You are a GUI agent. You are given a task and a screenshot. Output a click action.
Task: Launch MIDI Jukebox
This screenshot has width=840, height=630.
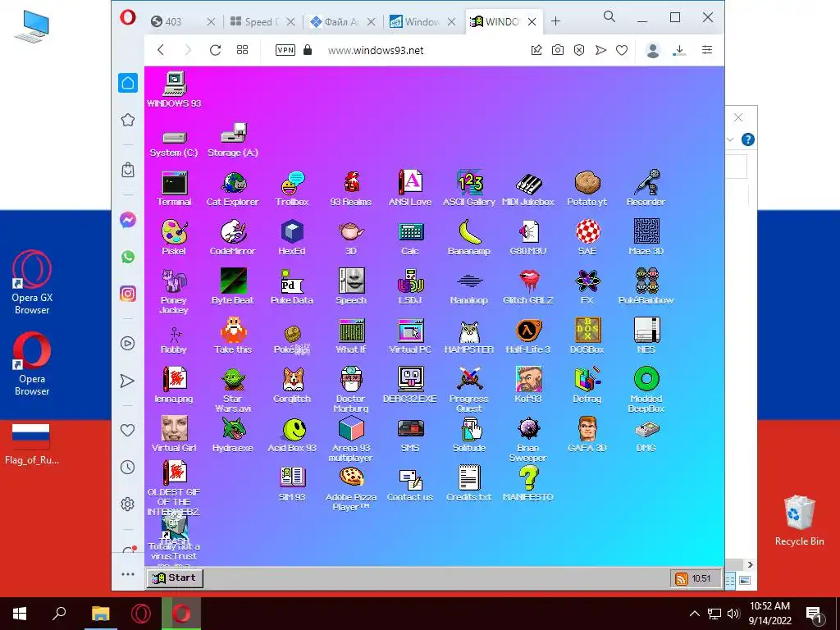point(528,184)
